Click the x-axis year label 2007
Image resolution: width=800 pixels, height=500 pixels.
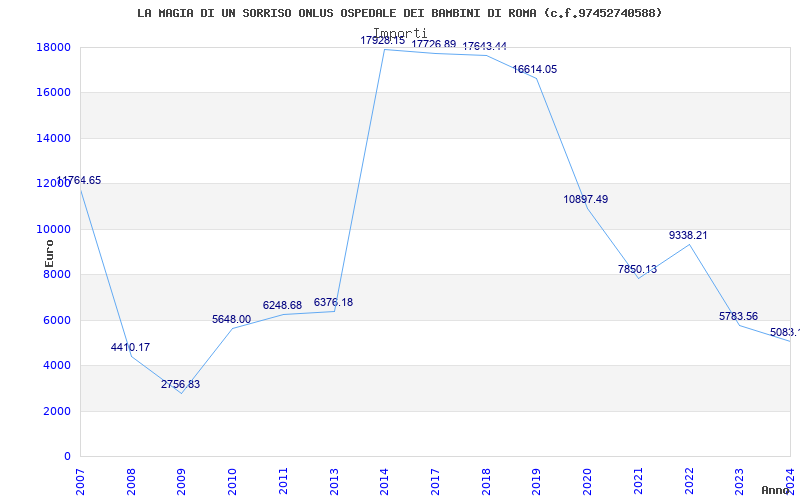coord(80,481)
